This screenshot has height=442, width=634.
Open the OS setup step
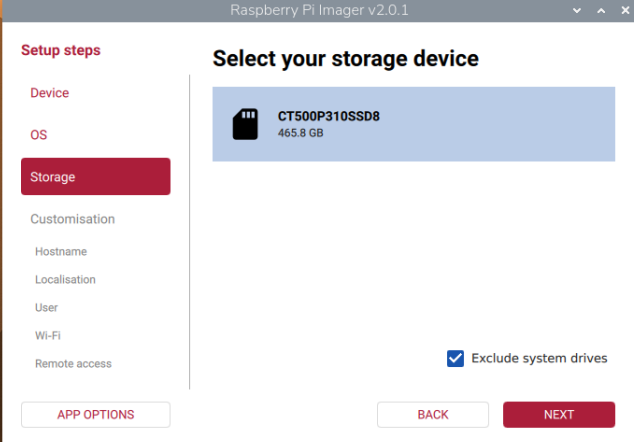click(x=39, y=135)
